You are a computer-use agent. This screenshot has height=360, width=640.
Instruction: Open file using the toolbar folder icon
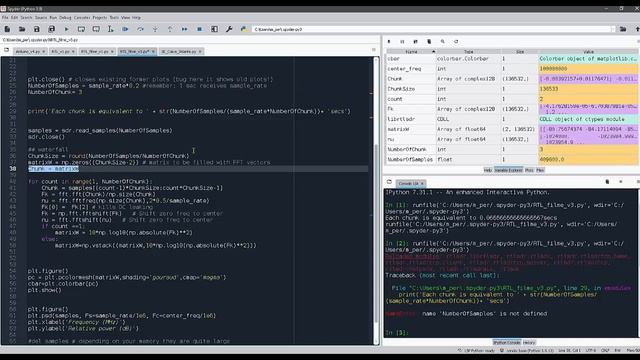click(22, 29)
